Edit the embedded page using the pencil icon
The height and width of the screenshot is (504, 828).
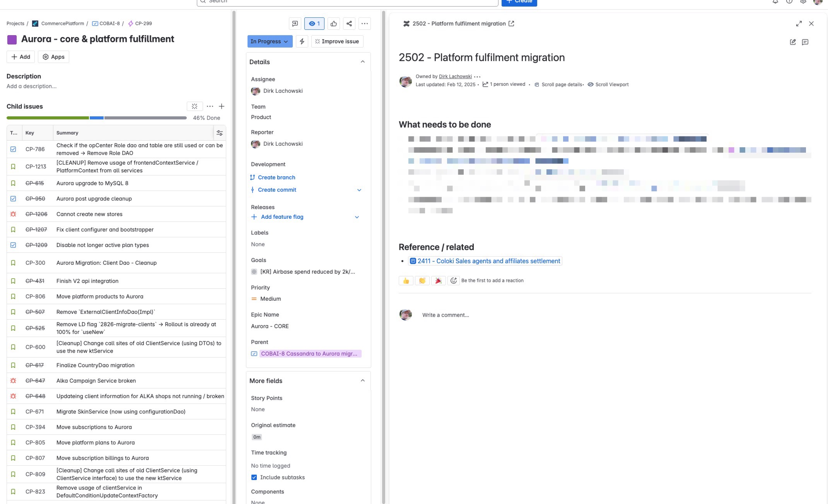click(x=792, y=42)
